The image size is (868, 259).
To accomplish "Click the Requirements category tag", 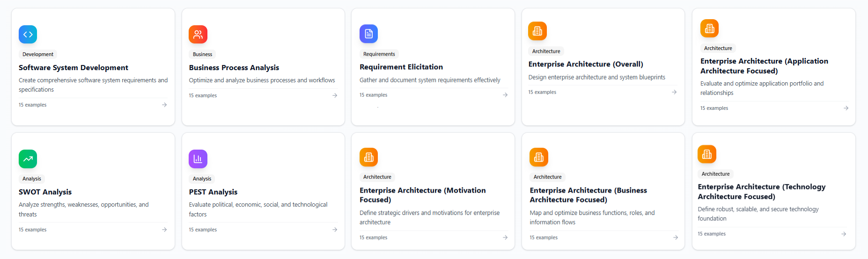I will 379,54.
